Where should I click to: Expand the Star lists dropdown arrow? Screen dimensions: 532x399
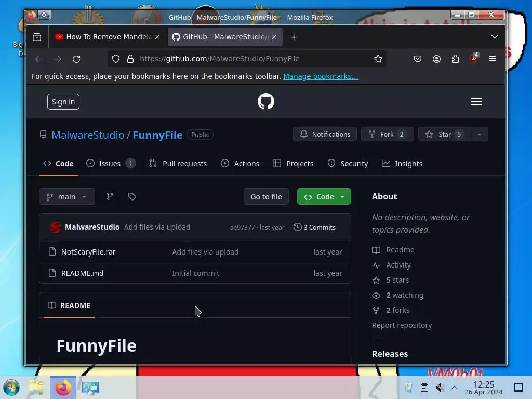click(480, 135)
